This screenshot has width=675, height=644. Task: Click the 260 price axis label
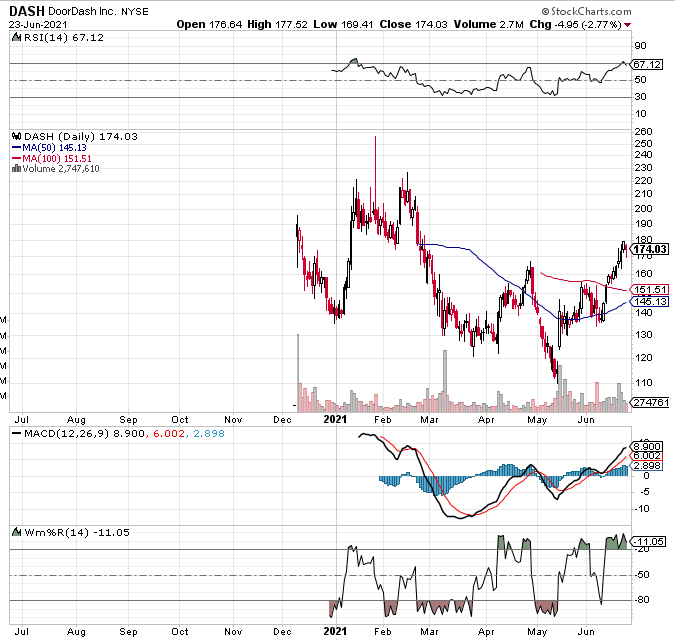click(644, 132)
